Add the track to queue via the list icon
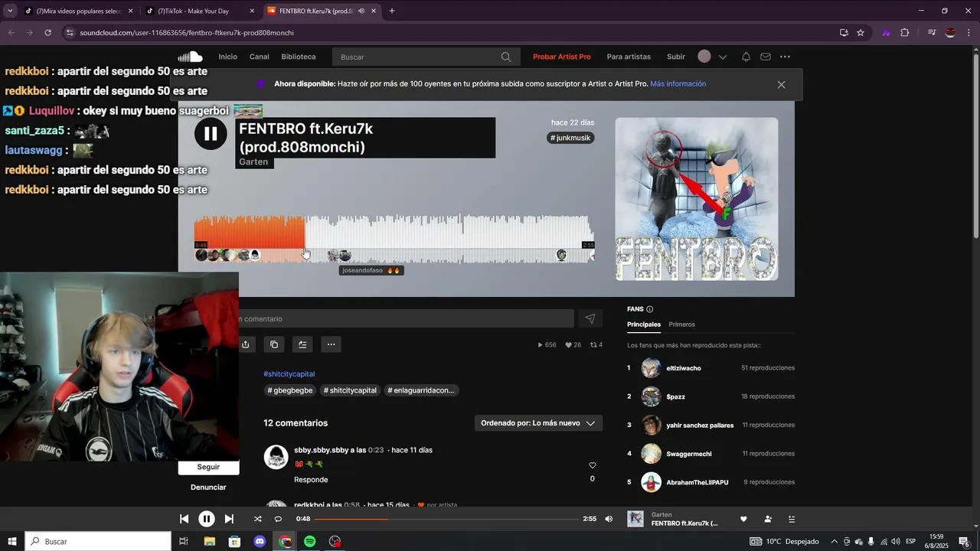Image resolution: width=980 pixels, height=551 pixels. [302, 344]
